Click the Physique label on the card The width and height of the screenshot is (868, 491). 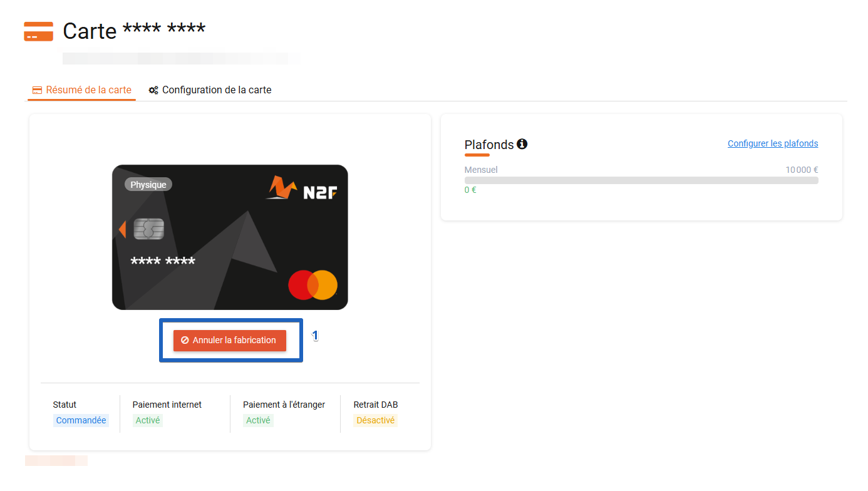(x=148, y=185)
